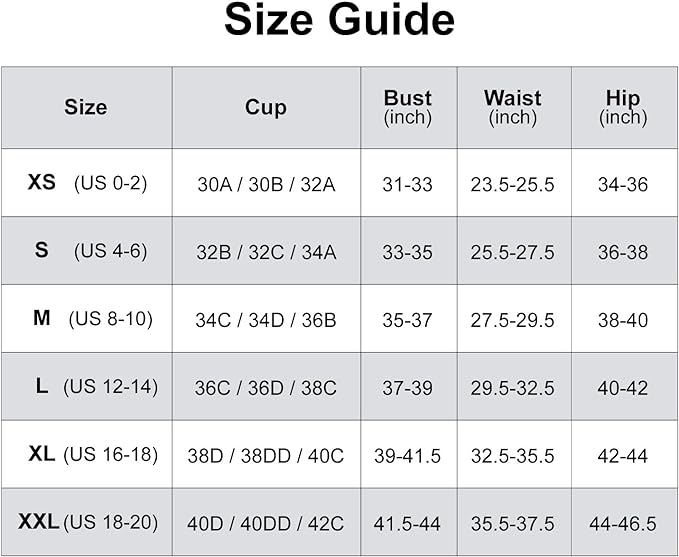679x557 pixels.
Task: Select the XS (US 0-2) size cell
Action: [87, 183]
